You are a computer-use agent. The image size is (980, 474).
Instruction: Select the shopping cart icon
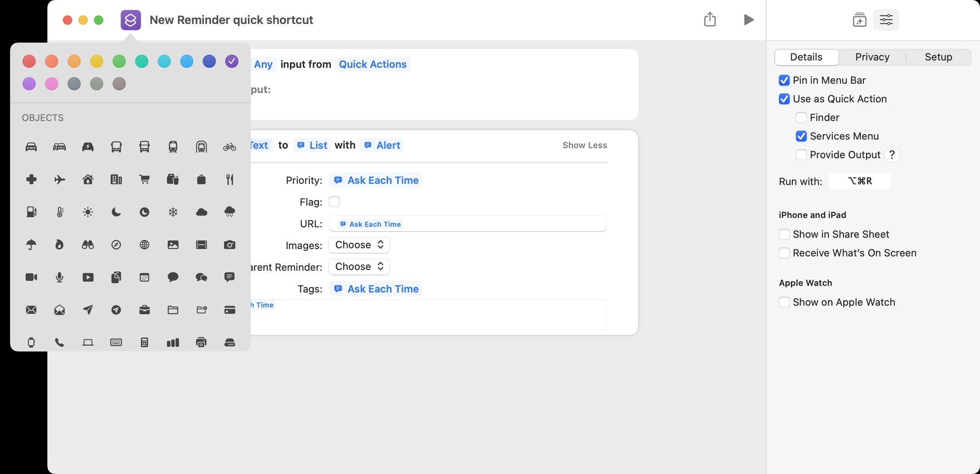[145, 179]
